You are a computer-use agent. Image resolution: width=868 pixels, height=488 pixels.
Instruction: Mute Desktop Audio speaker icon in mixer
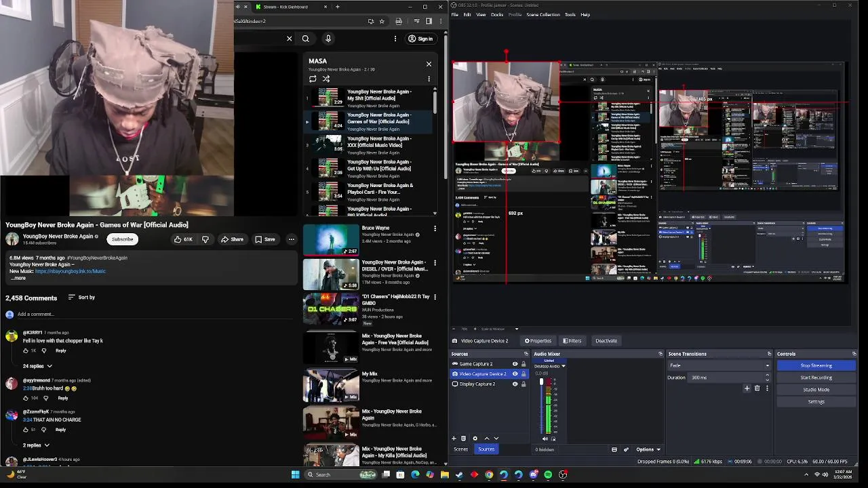pos(545,439)
